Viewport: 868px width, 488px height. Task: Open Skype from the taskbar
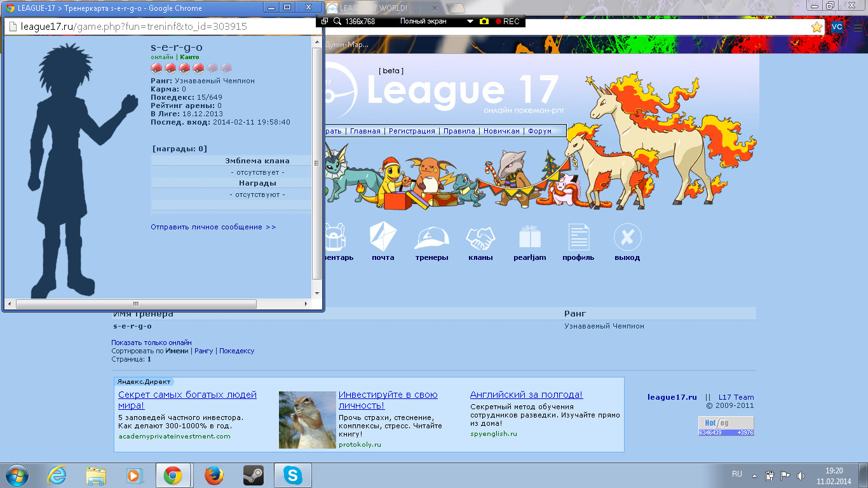pos(293,475)
